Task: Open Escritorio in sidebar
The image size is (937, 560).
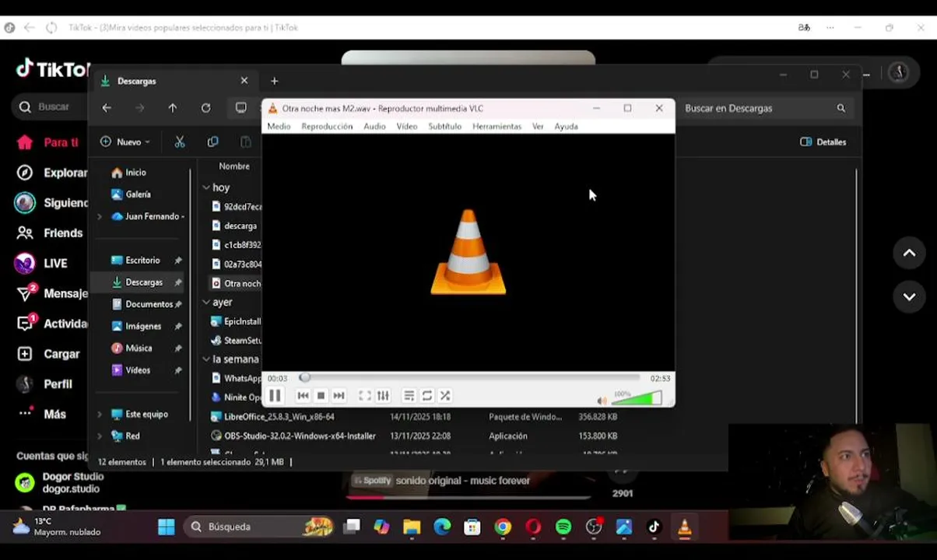Action: [x=137, y=261]
